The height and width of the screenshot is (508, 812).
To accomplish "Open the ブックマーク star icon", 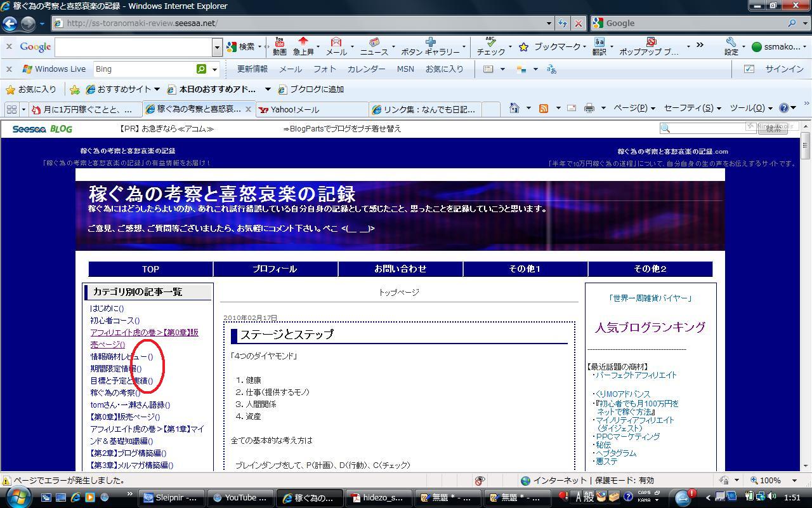I will click(523, 47).
